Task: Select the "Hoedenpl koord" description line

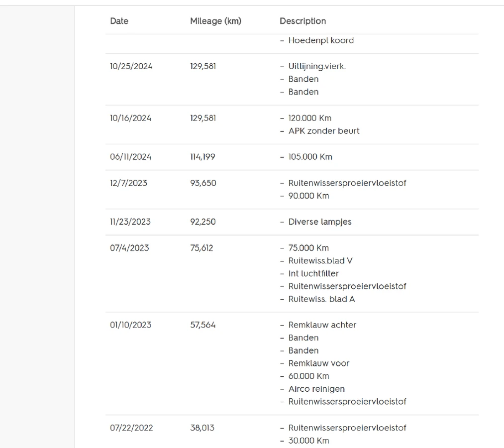Action: tap(321, 40)
